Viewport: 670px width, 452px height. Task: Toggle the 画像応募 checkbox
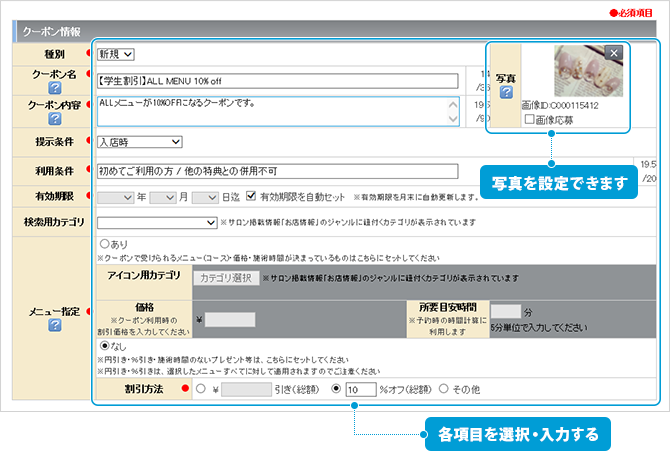530,119
